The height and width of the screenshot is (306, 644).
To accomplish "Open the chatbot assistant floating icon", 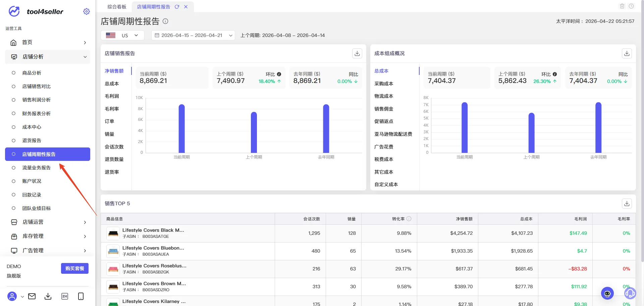I will click(x=607, y=293).
